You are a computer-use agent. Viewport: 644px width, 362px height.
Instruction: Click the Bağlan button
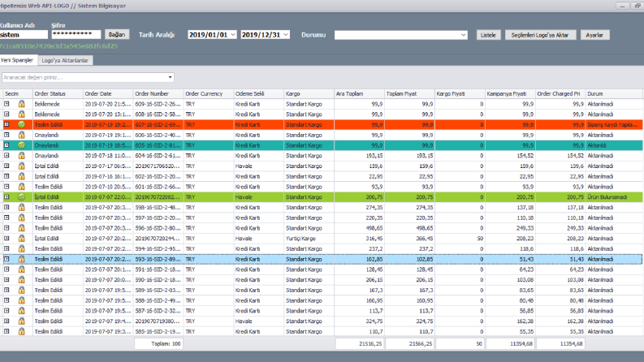(117, 34)
